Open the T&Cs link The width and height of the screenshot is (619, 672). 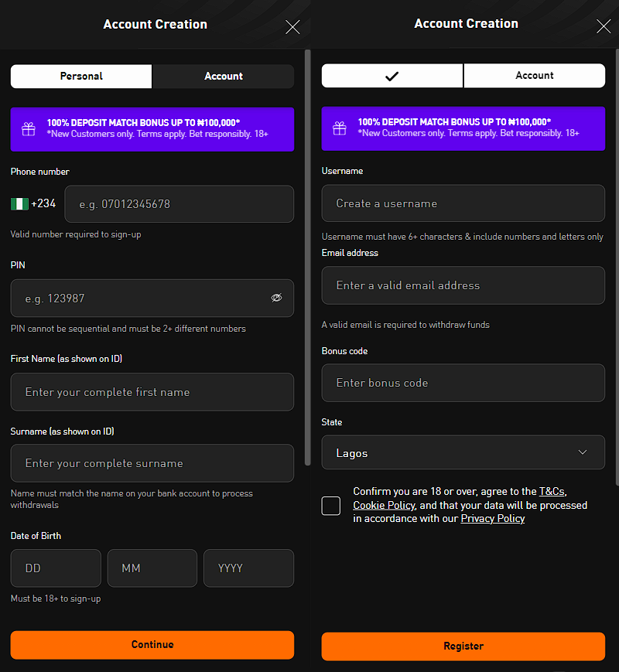point(552,490)
